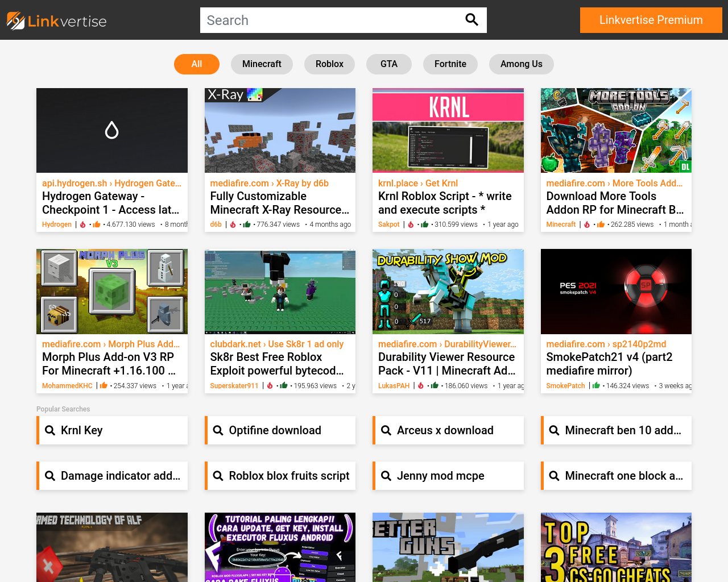This screenshot has height=582, width=728.
Task: Open title SmokePatch21 v4 (part2 mediafire mirror)
Action: click(x=609, y=364)
